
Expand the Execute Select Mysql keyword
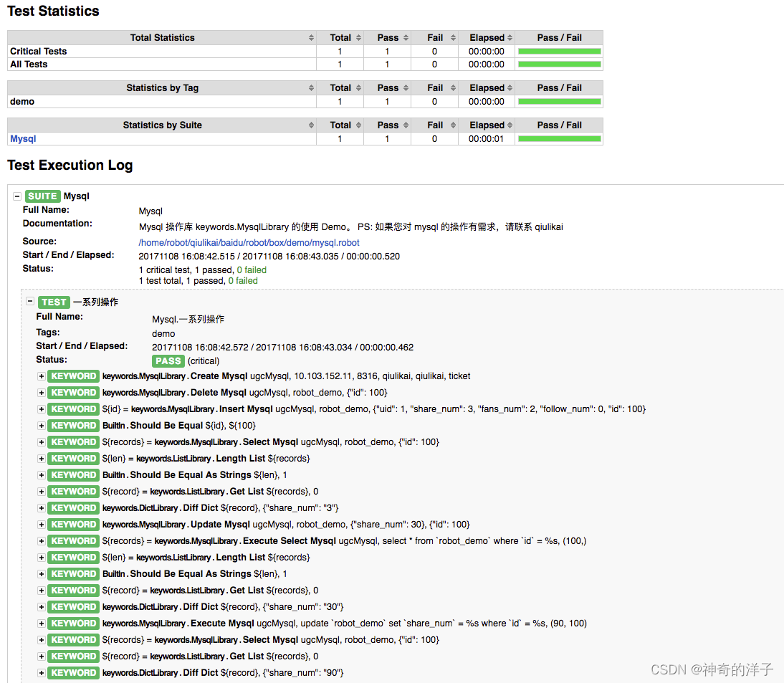(41, 541)
